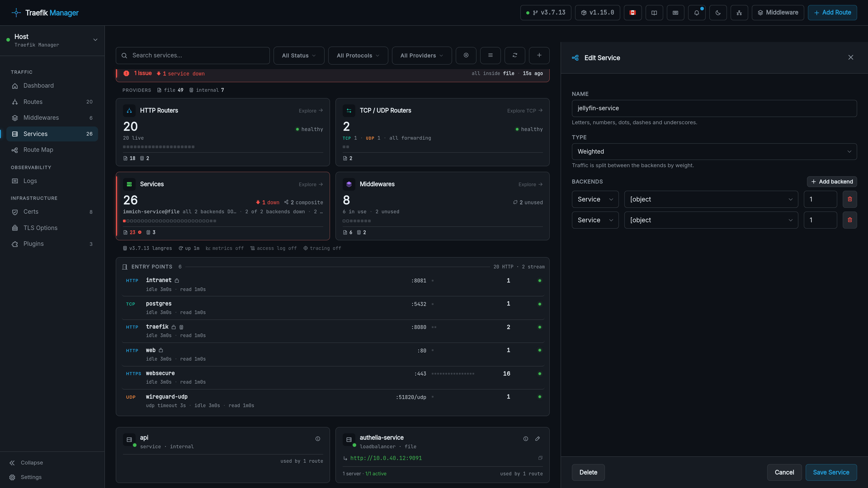Click the keyboard shortcuts icon
The image size is (868, 488).
[675, 13]
